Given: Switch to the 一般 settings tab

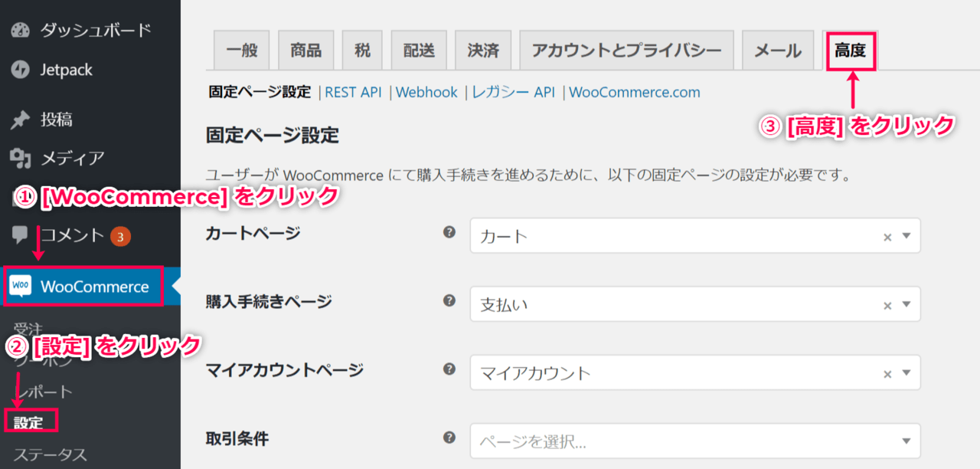Looking at the screenshot, I should point(242,51).
